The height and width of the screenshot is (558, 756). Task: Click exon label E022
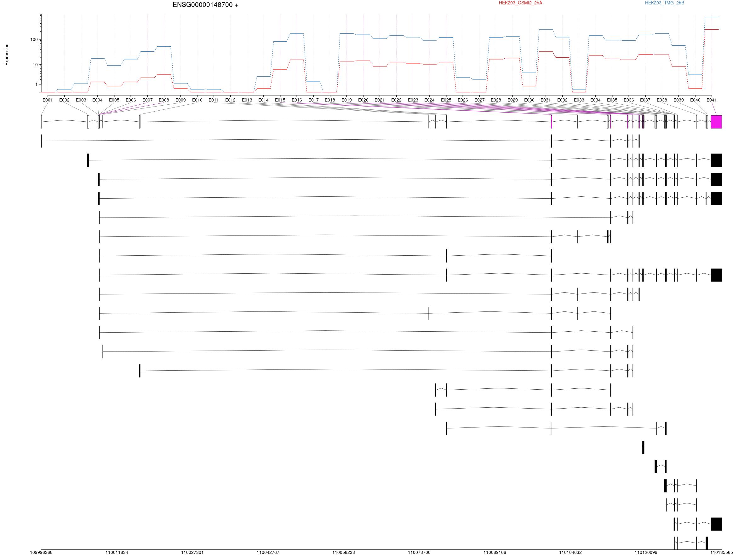tap(397, 100)
